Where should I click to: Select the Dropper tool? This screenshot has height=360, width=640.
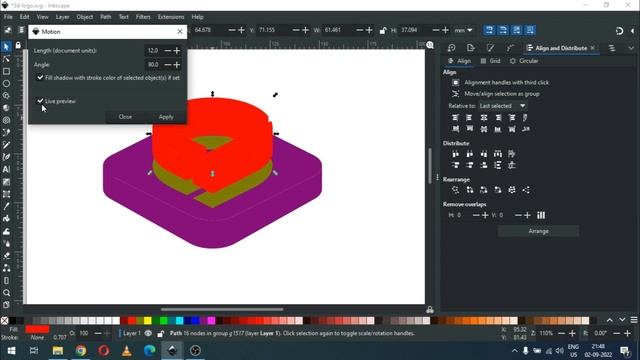pyautogui.click(x=6, y=207)
